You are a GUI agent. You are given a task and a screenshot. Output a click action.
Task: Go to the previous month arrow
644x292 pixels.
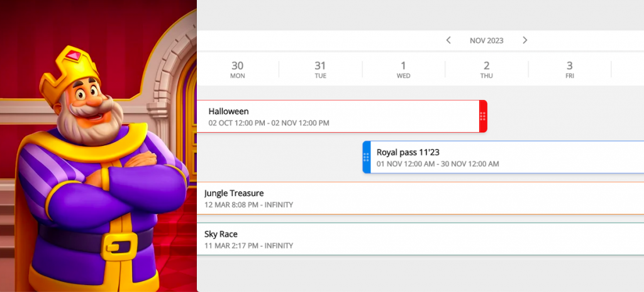pyautogui.click(x=448, y=40)
